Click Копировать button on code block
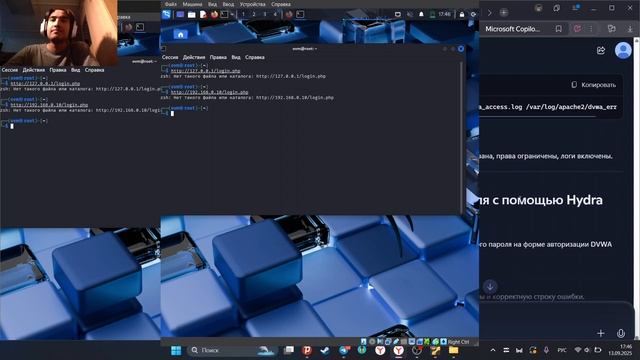The image size is (640, 360). point(593,85)
